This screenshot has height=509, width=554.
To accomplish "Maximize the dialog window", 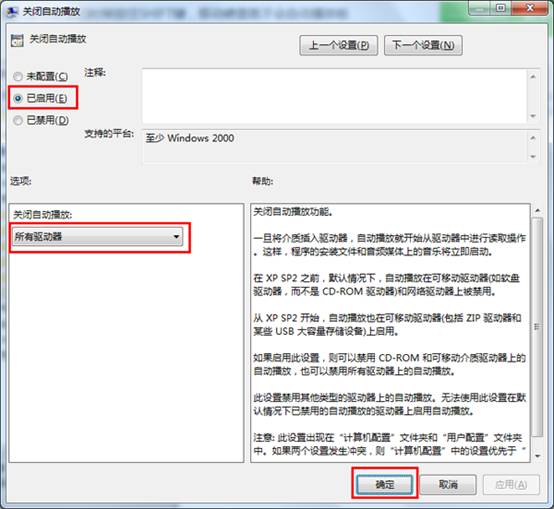I will click(500, 8).
